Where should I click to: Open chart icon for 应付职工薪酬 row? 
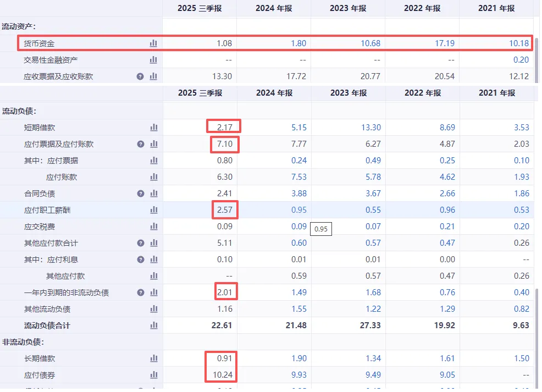pyautogui.click(x=154, y=210)
